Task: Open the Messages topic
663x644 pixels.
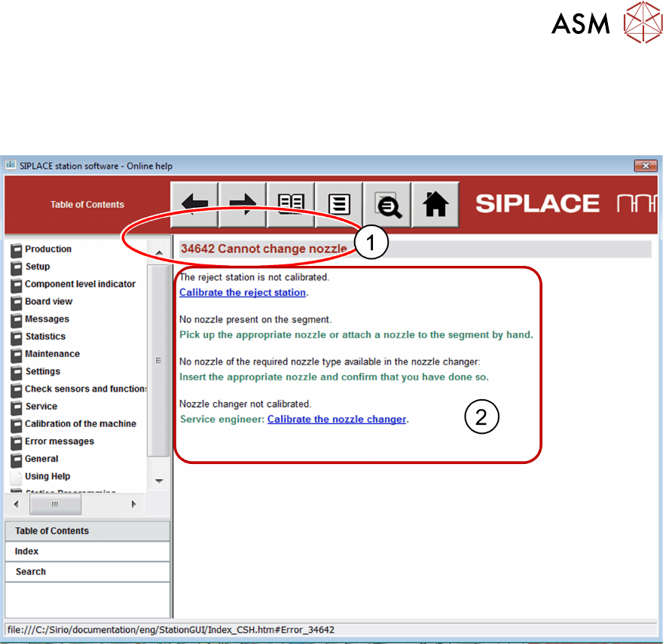Action: [x=47, y=319]
